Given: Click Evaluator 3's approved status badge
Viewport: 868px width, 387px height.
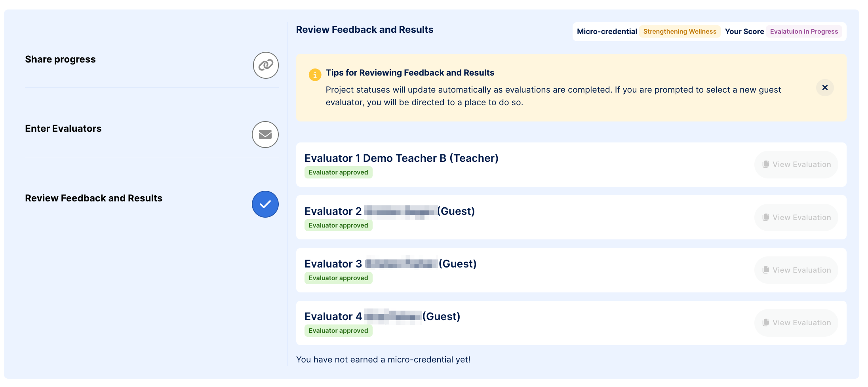Looking at the screenshot, I should 338,278.
